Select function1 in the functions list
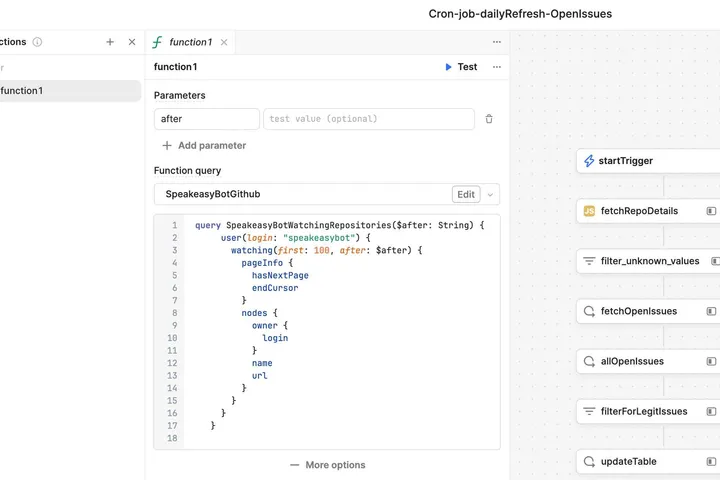The image size is (720, 480). (69, 90)
